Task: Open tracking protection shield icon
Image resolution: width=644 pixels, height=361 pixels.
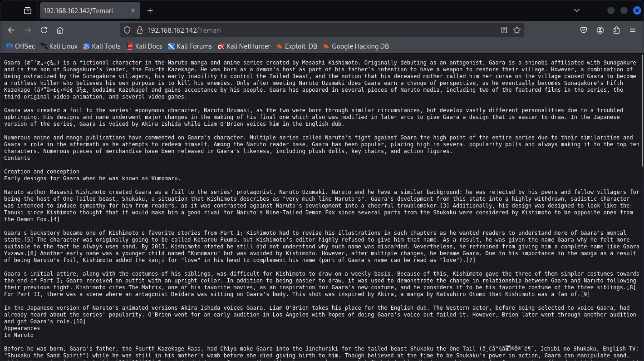Action: click(127, 30)
